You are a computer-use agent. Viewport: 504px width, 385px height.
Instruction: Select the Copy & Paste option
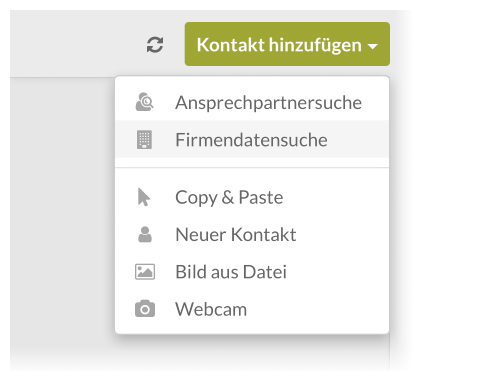coord(252,197)
